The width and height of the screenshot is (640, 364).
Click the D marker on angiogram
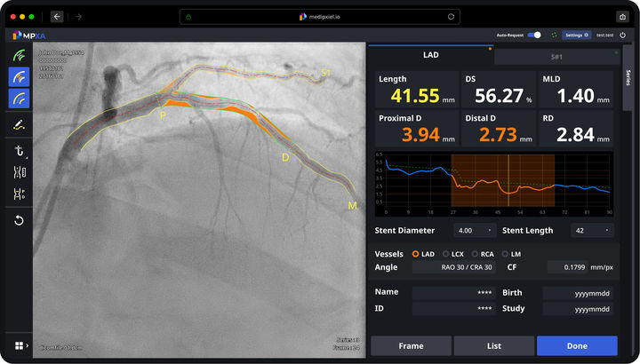click(x=285, y=157)
